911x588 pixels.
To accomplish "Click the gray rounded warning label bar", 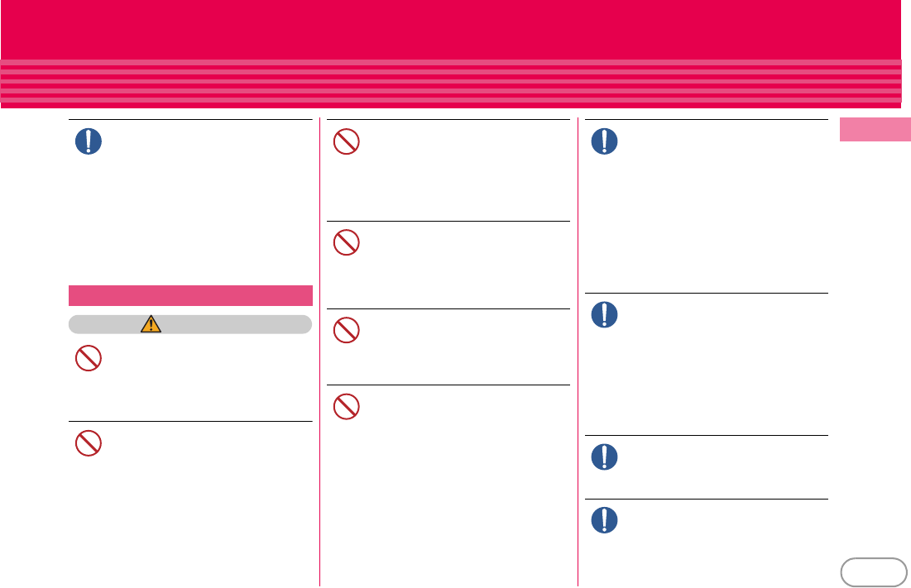I will coord(190,324).
